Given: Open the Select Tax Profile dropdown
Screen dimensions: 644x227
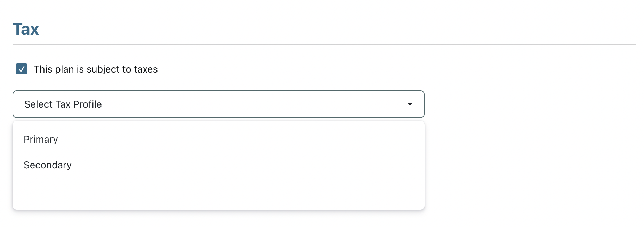Looking at the screenshot, I should [x=218, y=104].
